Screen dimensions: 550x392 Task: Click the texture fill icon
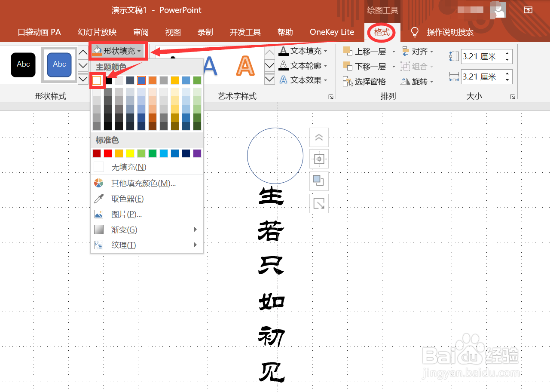pos(99,245)
